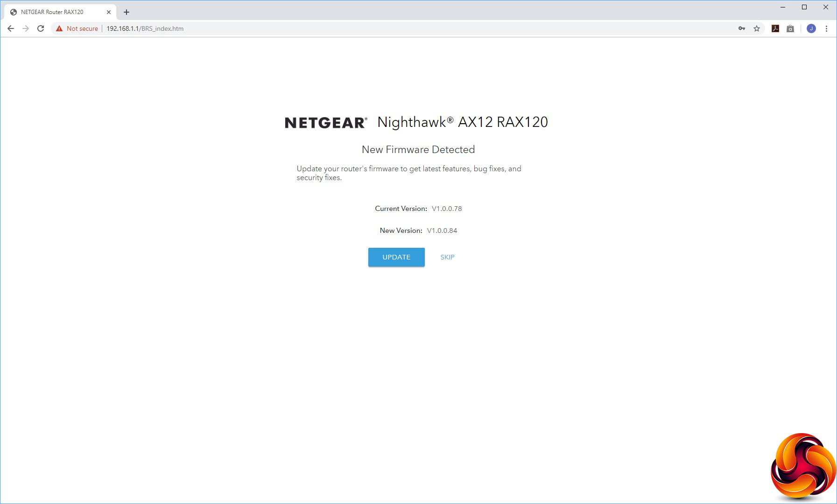This screenshot has height=504, width=837.
Task: Click the firmware update description text
Action: click(409, 173)
